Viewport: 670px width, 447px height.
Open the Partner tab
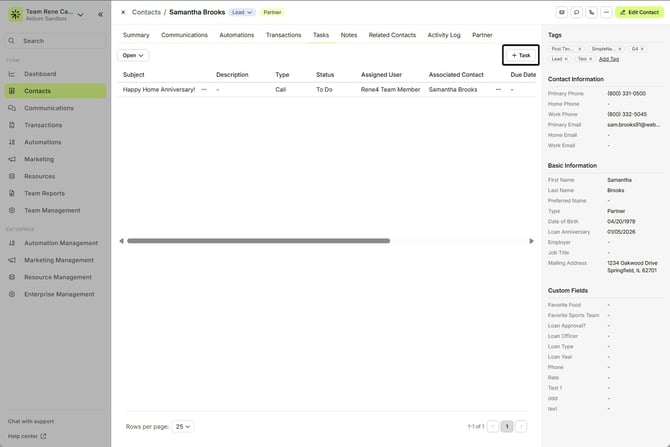(482, 35)
